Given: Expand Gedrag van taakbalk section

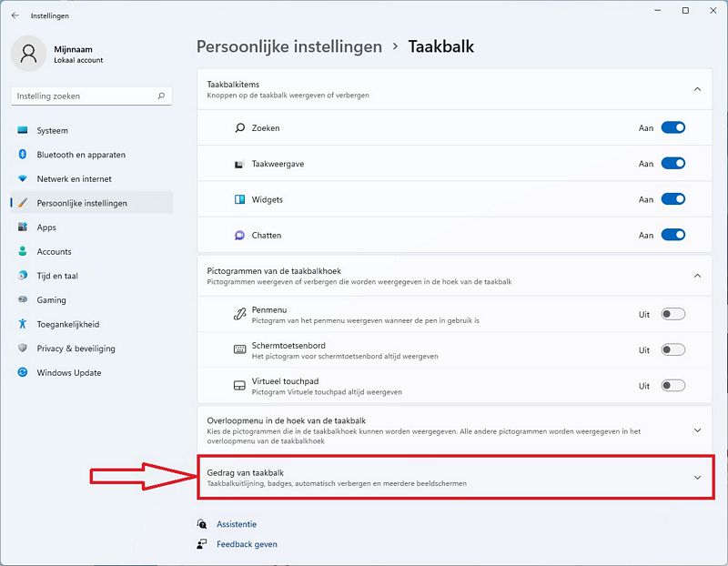Looking at the screenshot, I should [456, 478].
